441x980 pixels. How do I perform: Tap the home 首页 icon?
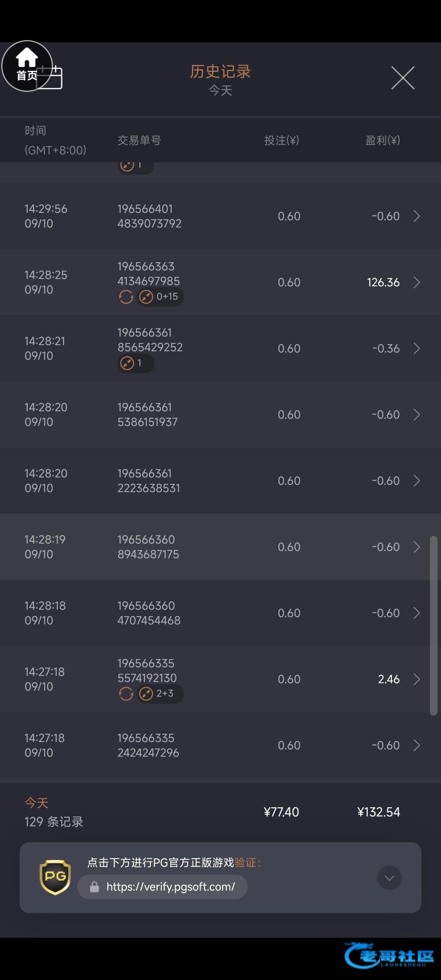(x=27, y=65)
